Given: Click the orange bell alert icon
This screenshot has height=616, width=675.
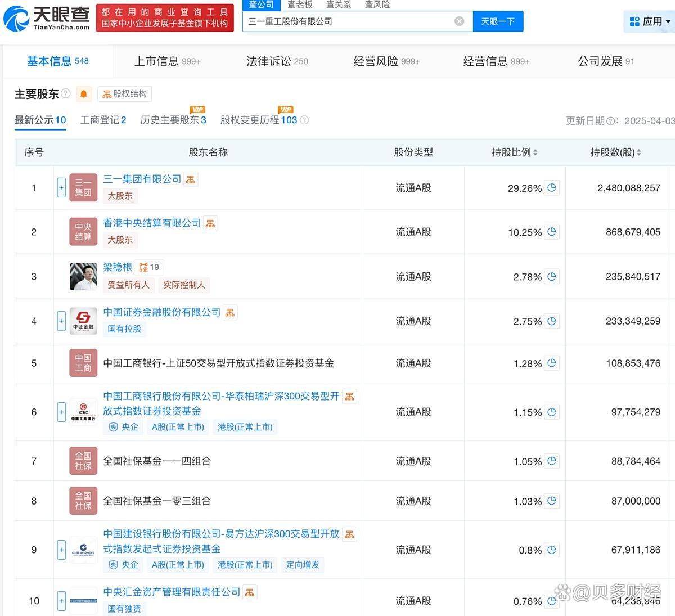Looking at the screenshot, I should point(84,94).
